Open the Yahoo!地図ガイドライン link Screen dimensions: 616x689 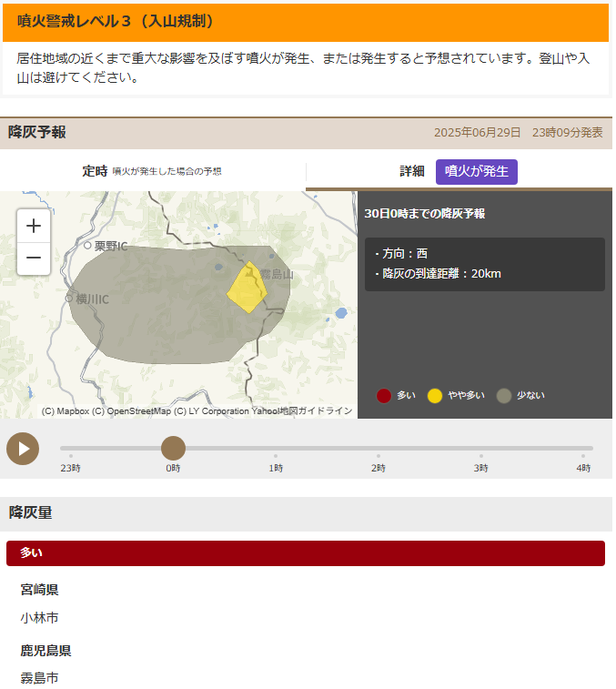302,410
